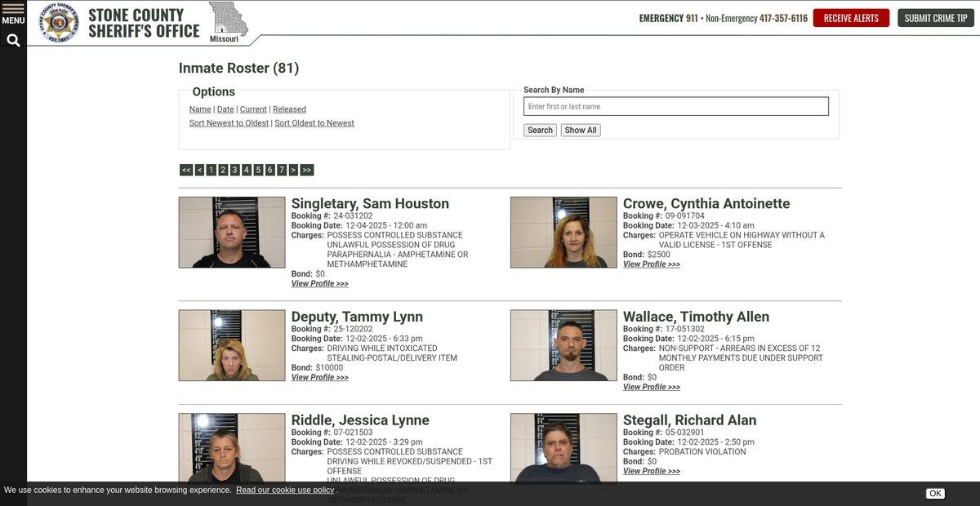
Task: Go to previous page with < button
Action: tap(199, 170)
